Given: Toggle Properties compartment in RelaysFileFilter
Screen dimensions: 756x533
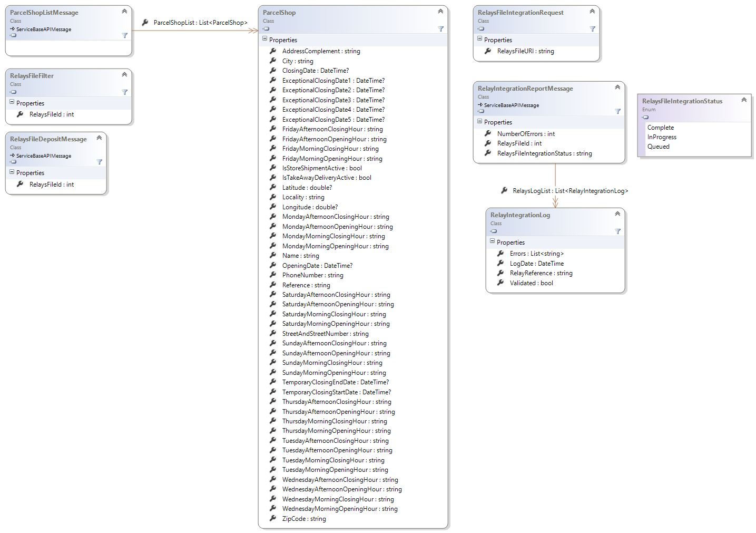Looking at the screenshot, I should [x=12, y=103].
